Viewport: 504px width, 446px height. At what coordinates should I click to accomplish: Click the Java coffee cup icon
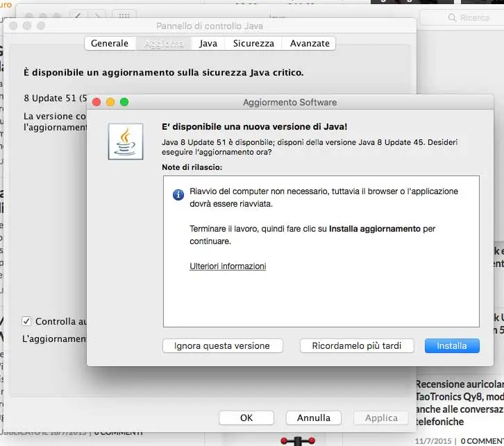[126, 141]
